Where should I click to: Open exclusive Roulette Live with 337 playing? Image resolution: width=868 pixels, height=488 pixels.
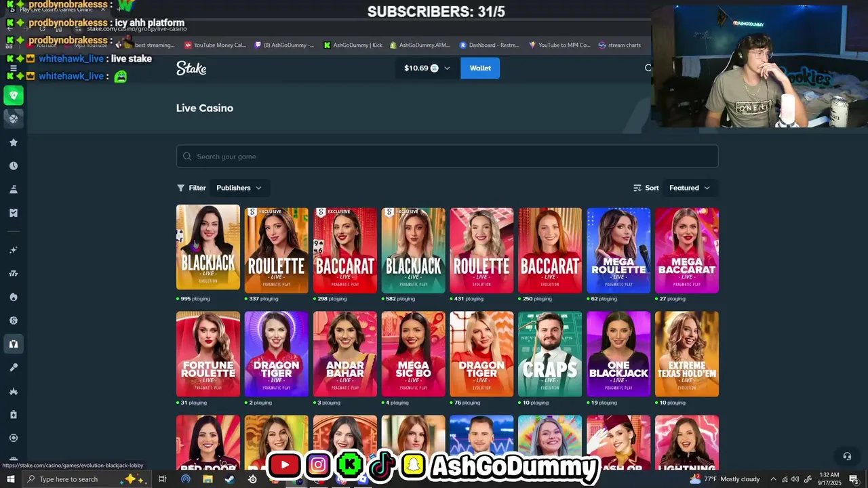tap(276, 250)
